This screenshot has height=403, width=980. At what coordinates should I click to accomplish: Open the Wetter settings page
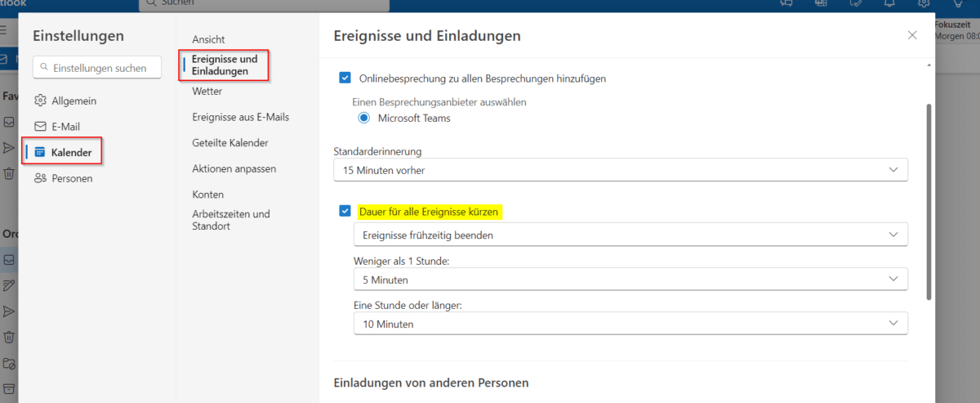pyautogui.click(x=207, y=92)
